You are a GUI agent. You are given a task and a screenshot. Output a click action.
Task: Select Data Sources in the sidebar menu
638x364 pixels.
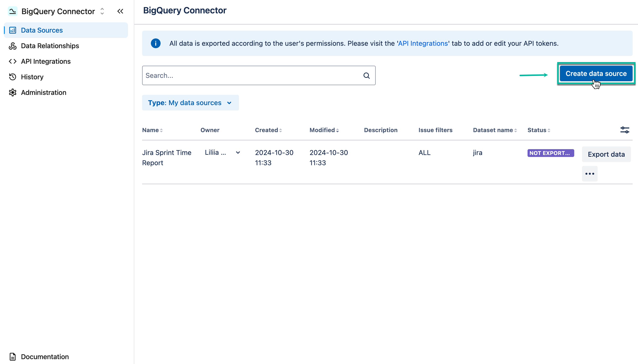(42, 30)
